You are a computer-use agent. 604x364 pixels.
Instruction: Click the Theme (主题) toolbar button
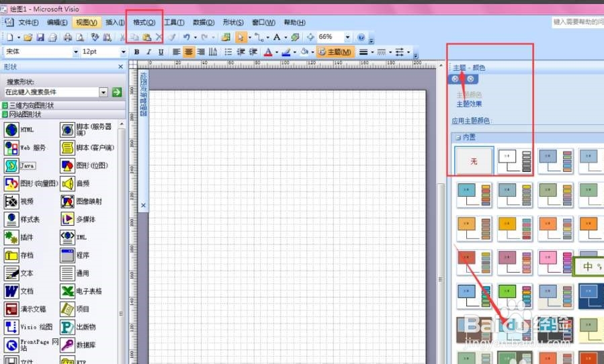point(335,52)
